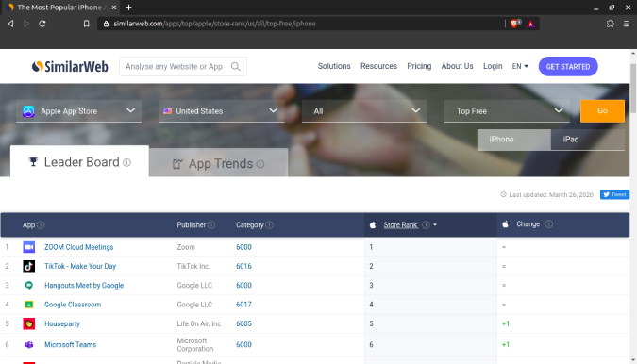Click the Change column info icon
Image resolution: width=637 pixels, height=364 pixels.
click(549, 224)
